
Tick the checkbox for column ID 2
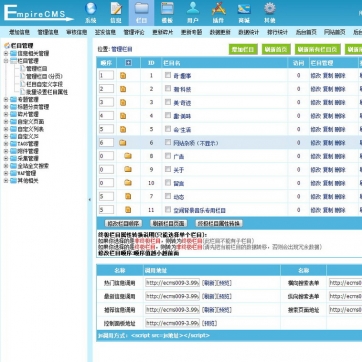point(168,89)
